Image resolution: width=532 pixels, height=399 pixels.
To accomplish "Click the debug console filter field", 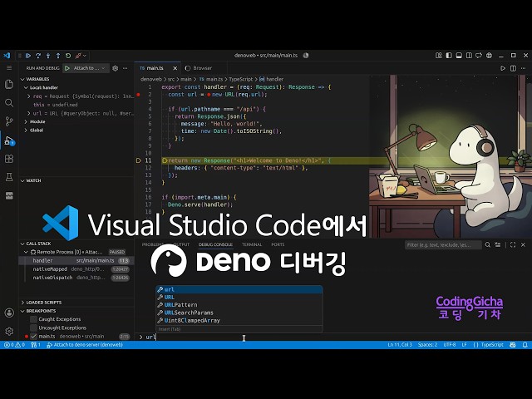I will point(443,244).
